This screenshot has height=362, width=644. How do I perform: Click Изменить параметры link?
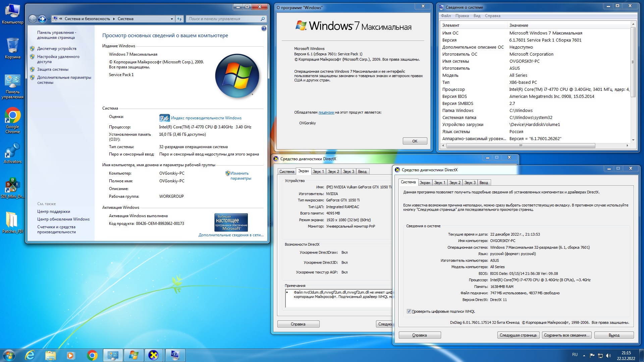[x=240, y=176]
